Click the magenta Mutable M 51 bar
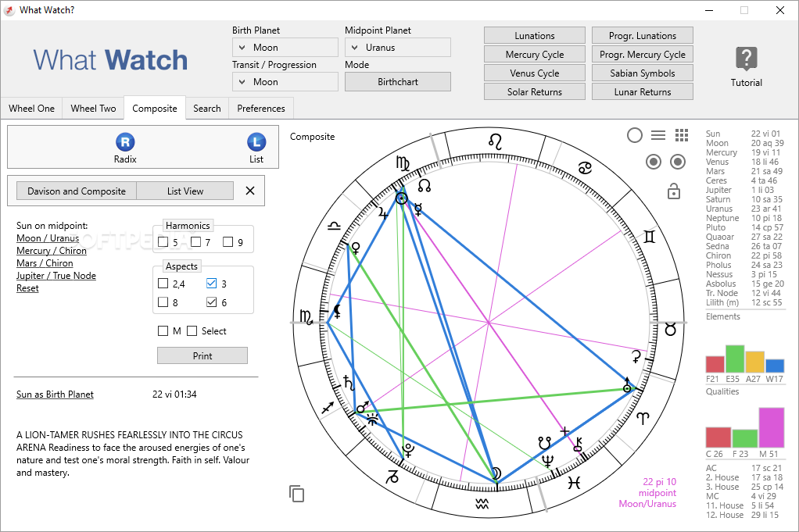This screenshot has width=799, height=532. pyautogui.click(x=772, y=427)
